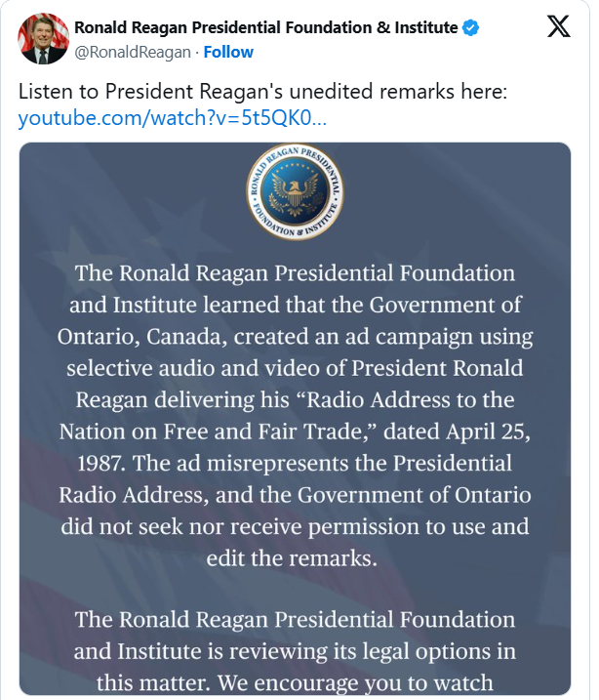Follow the Ronald Reagan Foundation account
This screenshot has height=700, width=599.
point(228,52)
